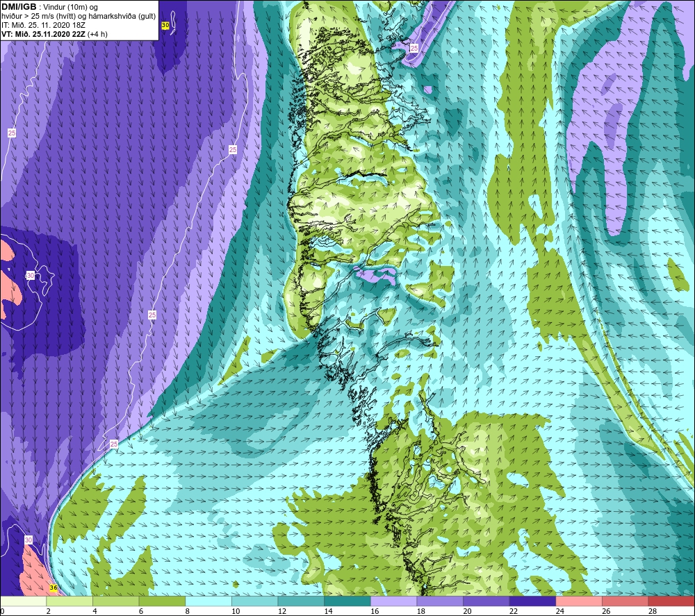Select the 16–18 m/s light lavender legend swatch
This screenshot has height=616, width=695.
[x=393, y=601]
